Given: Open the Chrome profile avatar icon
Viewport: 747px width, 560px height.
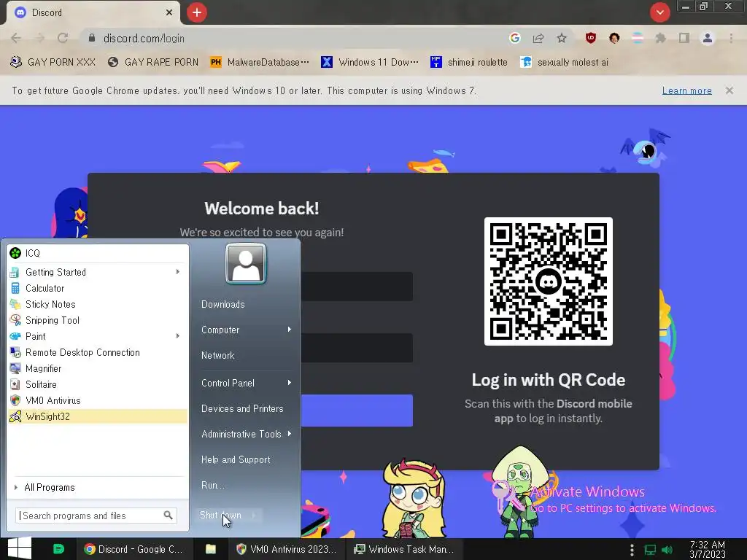Looking at the screenshot, I should pos(708,38).
